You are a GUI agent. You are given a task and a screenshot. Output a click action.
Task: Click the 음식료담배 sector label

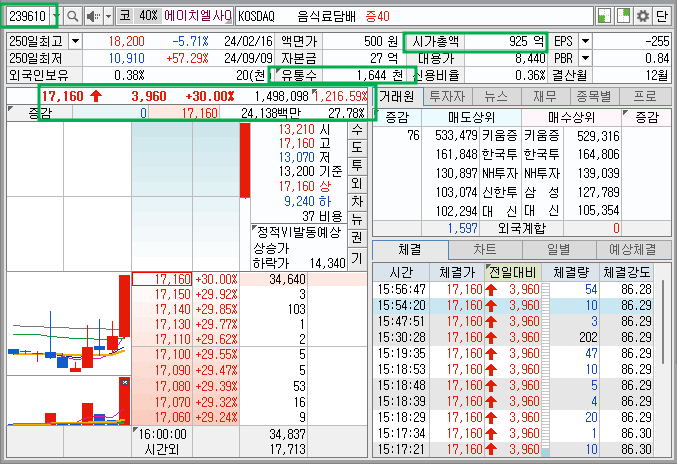point(326,16)
